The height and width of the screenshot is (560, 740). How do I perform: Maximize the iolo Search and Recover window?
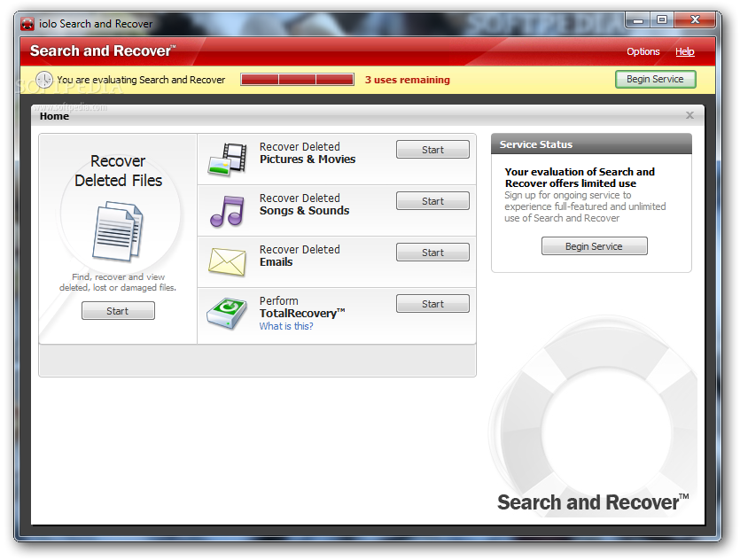pos(662,19)
